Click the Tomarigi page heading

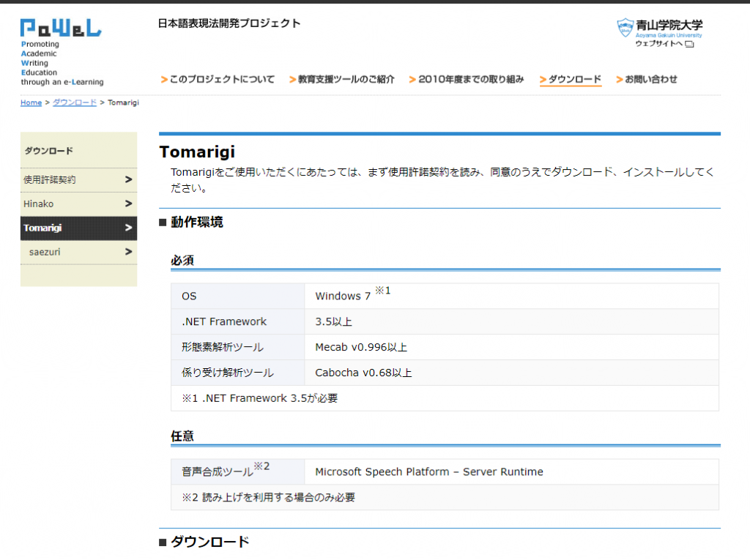pos(197,152)
